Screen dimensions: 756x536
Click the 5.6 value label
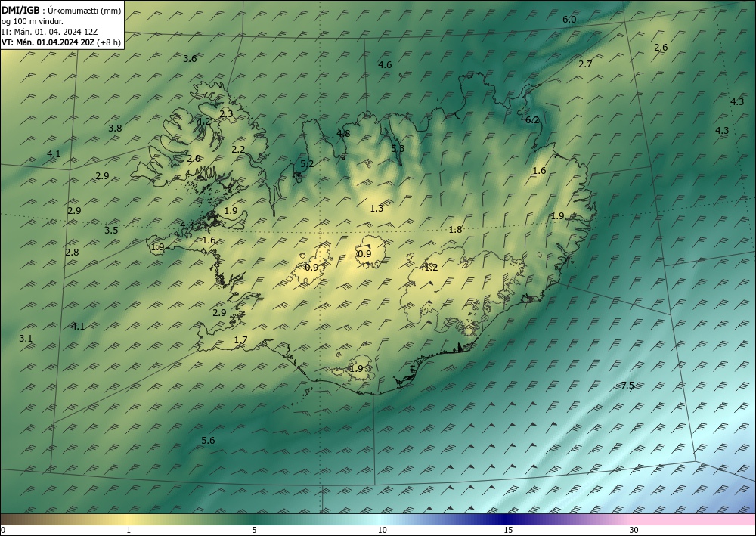click(x=209, y=441)
